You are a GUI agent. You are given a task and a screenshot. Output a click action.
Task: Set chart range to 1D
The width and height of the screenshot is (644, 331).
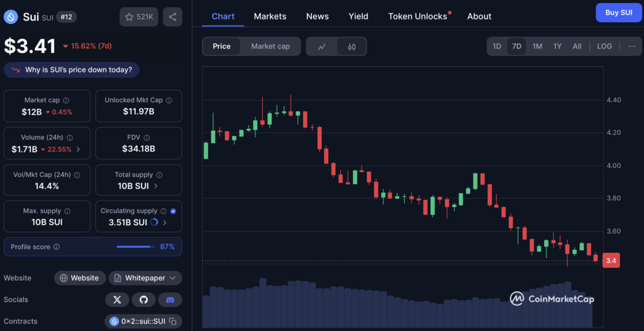point(497,46)
